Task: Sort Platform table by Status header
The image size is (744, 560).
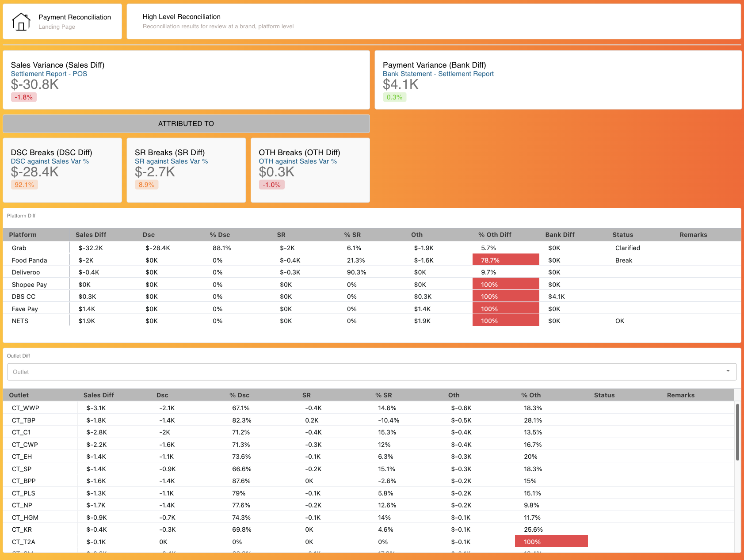Action: click(622, 235)
